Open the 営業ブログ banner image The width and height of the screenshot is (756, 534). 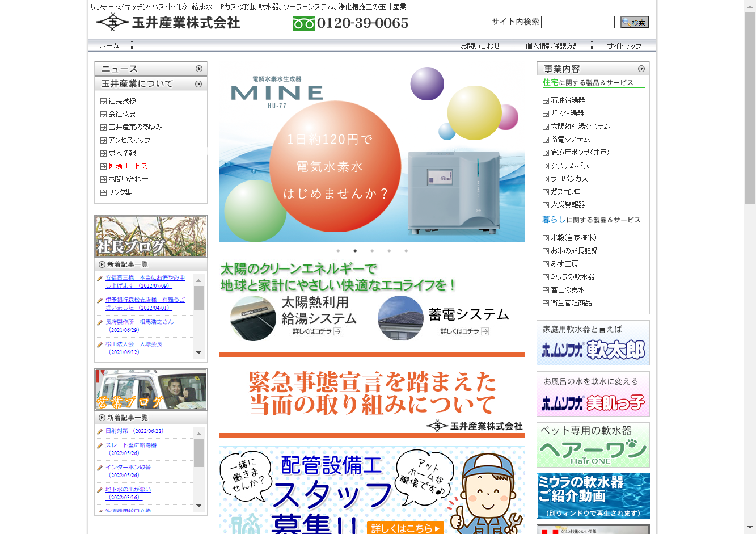coord(151,390)
